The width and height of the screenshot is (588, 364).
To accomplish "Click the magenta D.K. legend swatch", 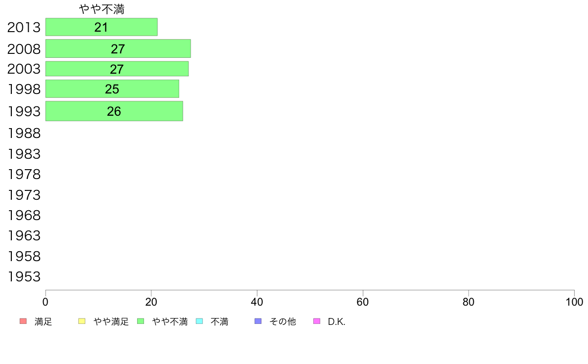I will click(317, 321).
